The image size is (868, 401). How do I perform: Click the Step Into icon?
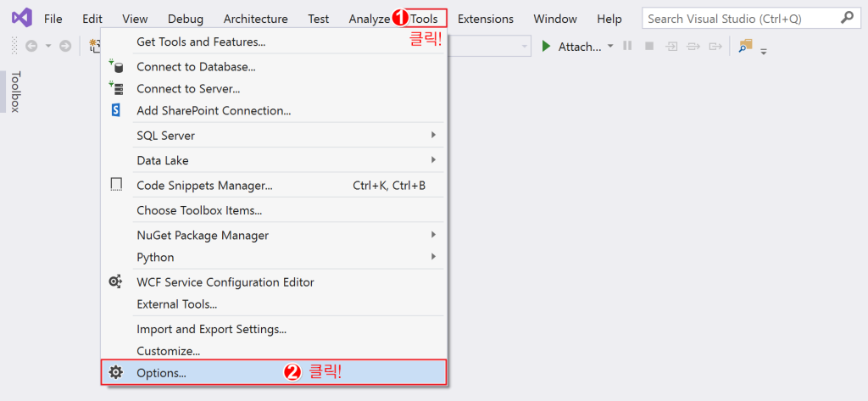[x=671, y=47]
